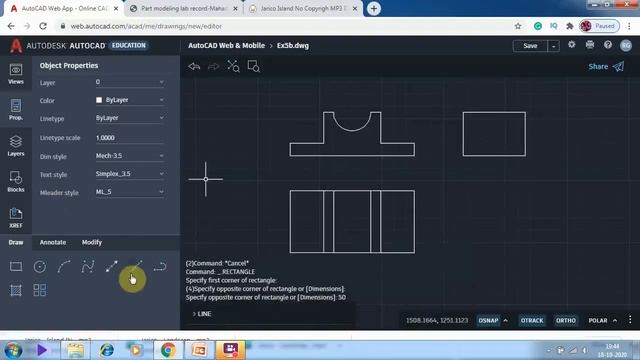The image size is (640, 360).
Task: Switch to Part modeling lab record tab
Action: (x=184, y=9)
